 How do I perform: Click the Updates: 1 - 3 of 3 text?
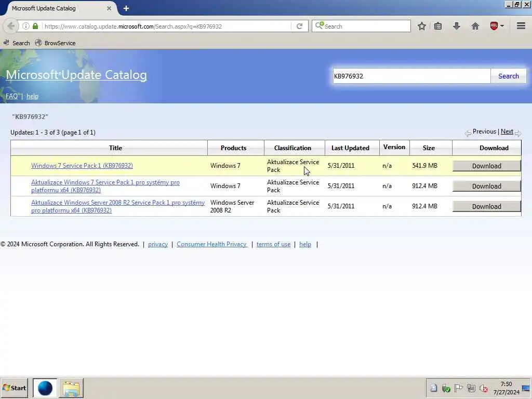click(x=53, y=132)
